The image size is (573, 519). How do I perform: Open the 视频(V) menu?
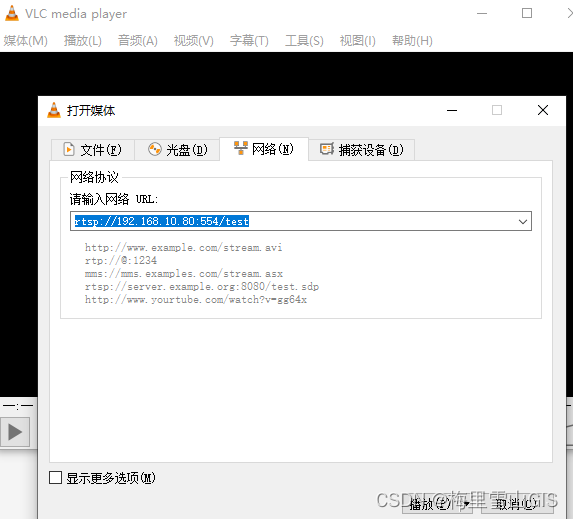tap(194, 41)
